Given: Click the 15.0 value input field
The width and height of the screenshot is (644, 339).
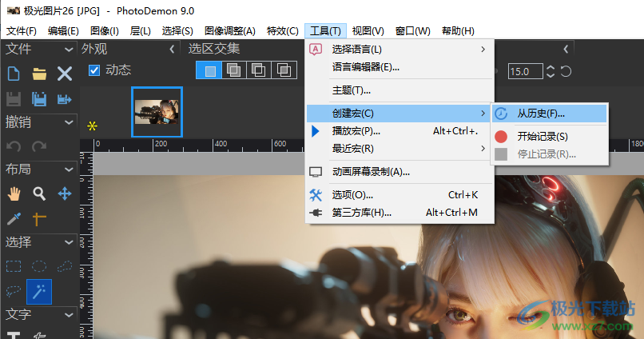Looking at the screenshot, I should [525, 71].
